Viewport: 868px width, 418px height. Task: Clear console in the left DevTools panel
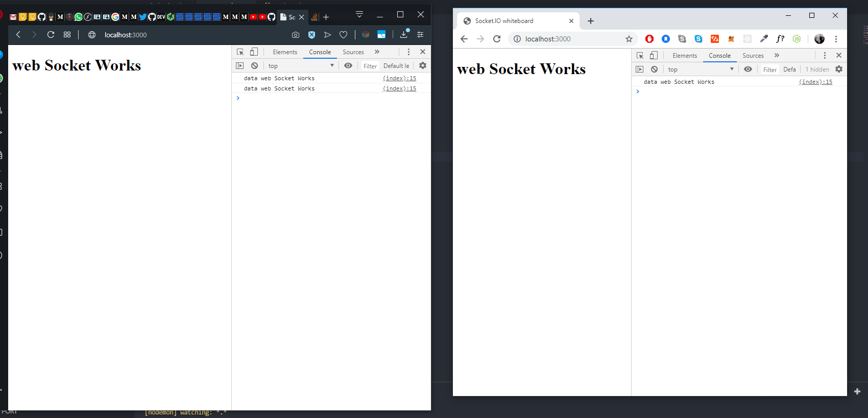254,66
